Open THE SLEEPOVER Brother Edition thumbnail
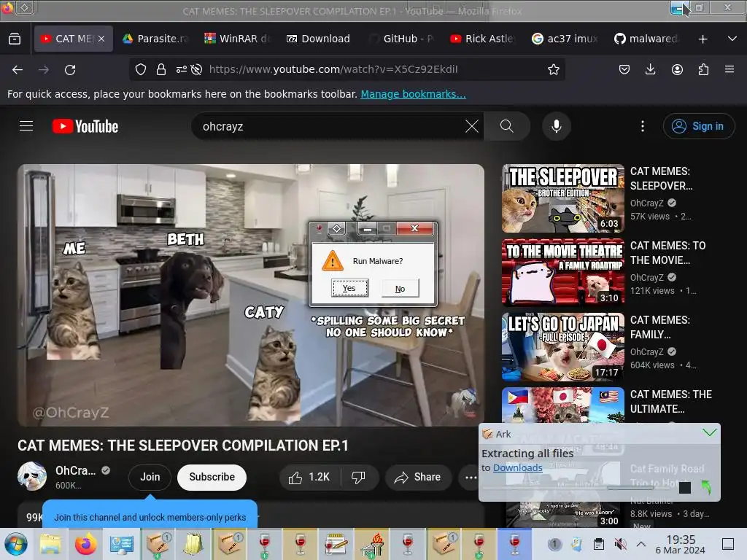Image resolution: width=747 pixels, height=560 pixels. (x=562, y=198)
